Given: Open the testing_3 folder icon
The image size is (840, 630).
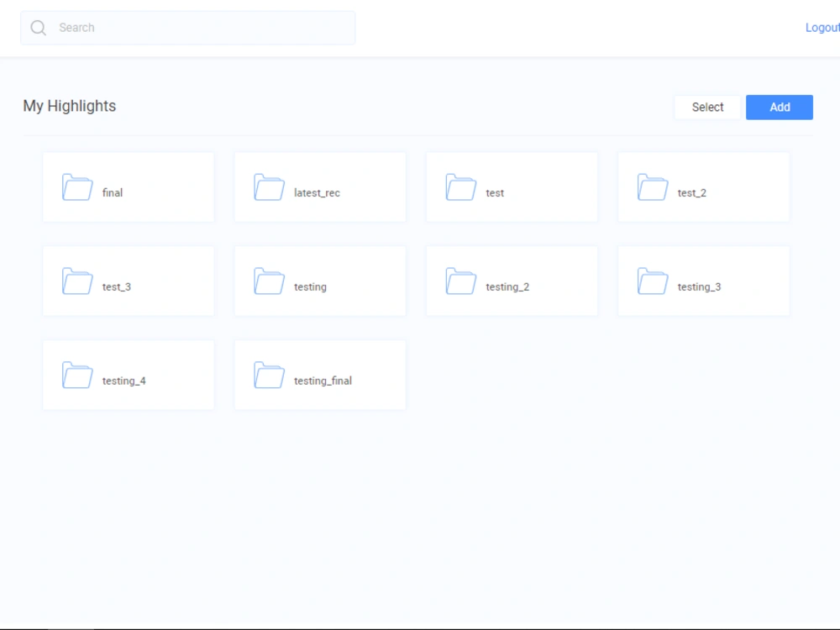Looking at the screenshot, I should (x=652, y=281).
